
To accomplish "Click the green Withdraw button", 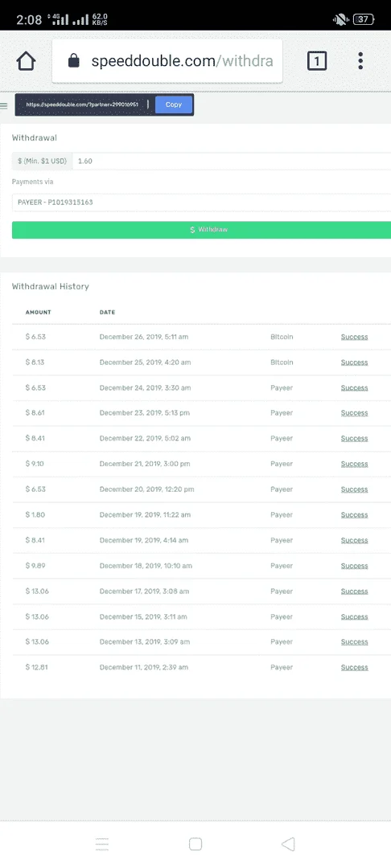I will [202, 230].
